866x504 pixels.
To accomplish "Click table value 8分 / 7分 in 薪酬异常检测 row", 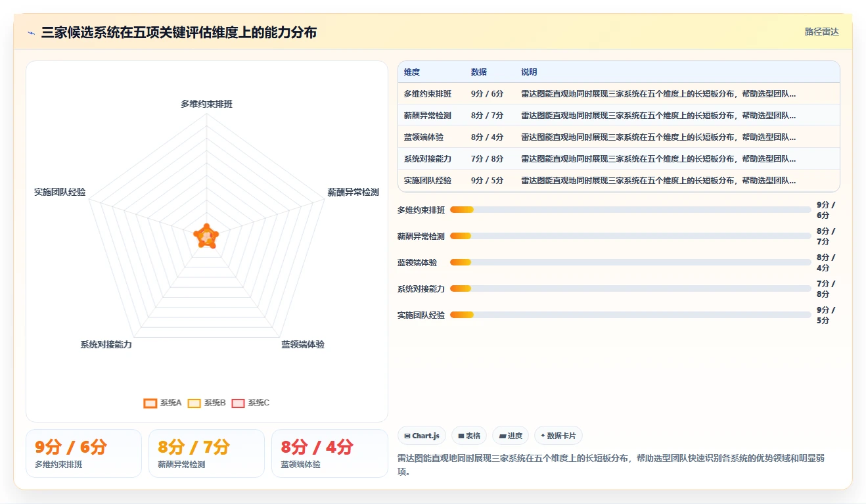I will coord(488,116).
